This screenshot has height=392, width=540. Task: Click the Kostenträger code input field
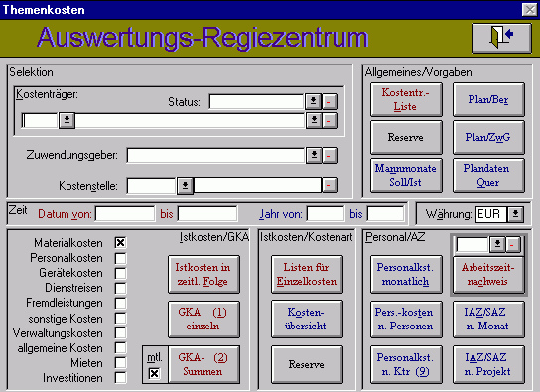[x=40, y=121]
